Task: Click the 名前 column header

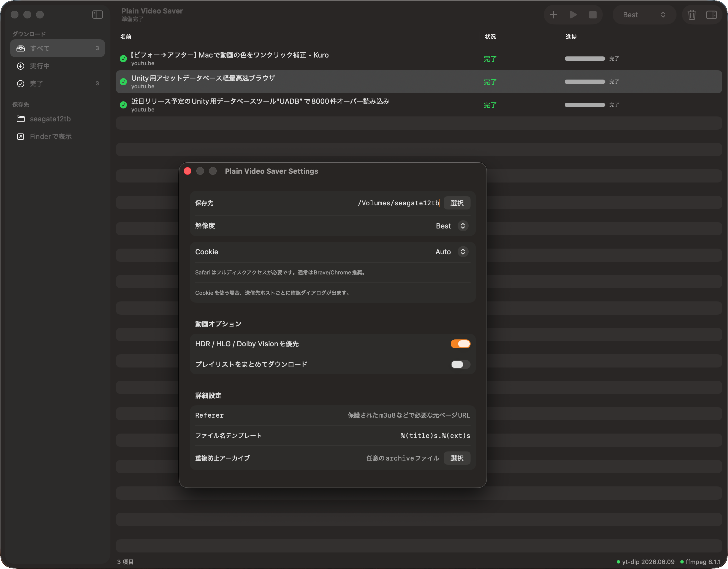Action: click(x=126, y=37)
